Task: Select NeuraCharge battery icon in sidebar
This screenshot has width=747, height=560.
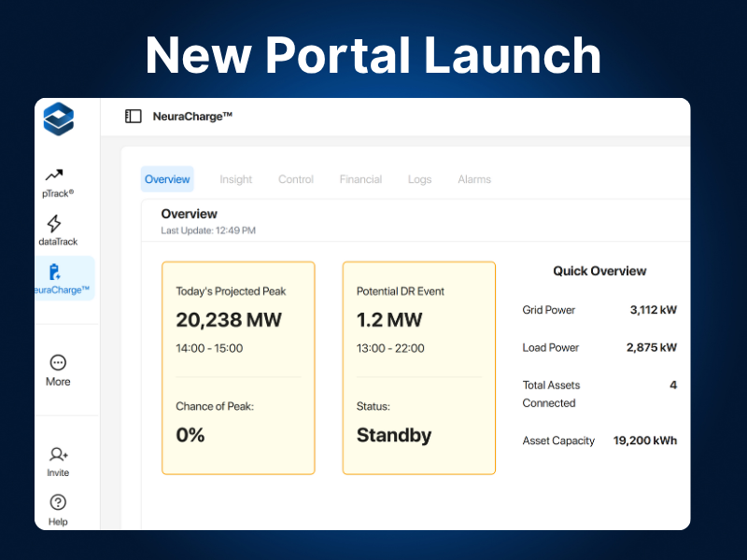Action: click(54, 272)
